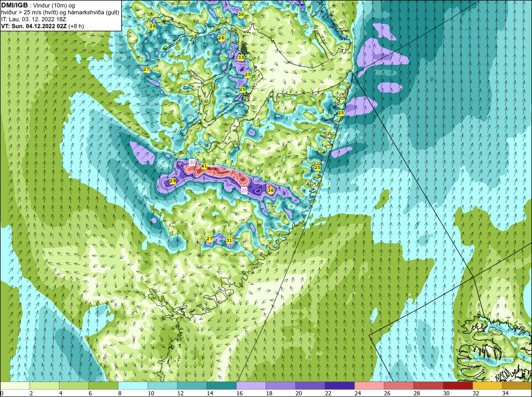This screenshot has width=532, height=397.
Task: Click the 14–16 m/s dark teal legend swatch
Action: 221,386
